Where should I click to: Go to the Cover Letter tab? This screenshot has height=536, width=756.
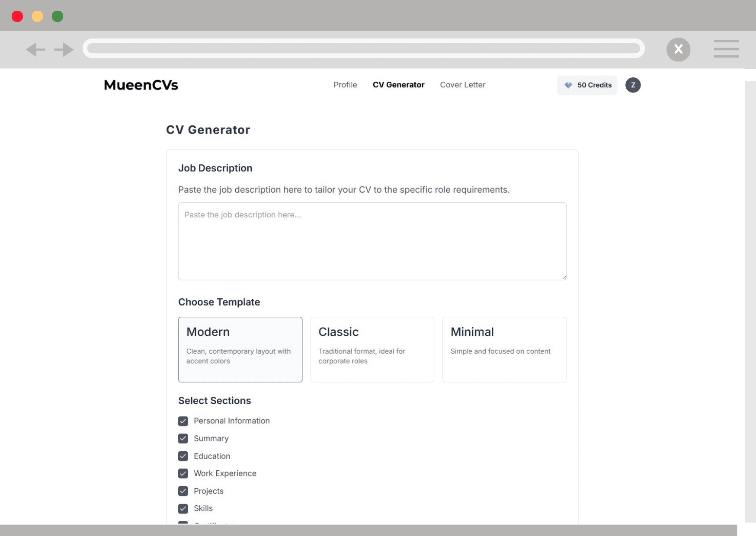[x=462, y=85]
